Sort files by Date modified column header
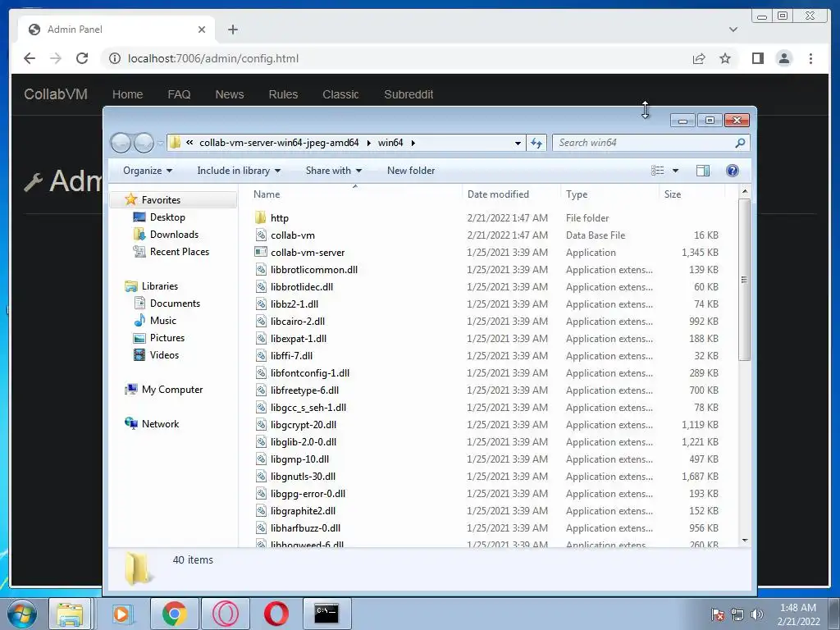 511,194
